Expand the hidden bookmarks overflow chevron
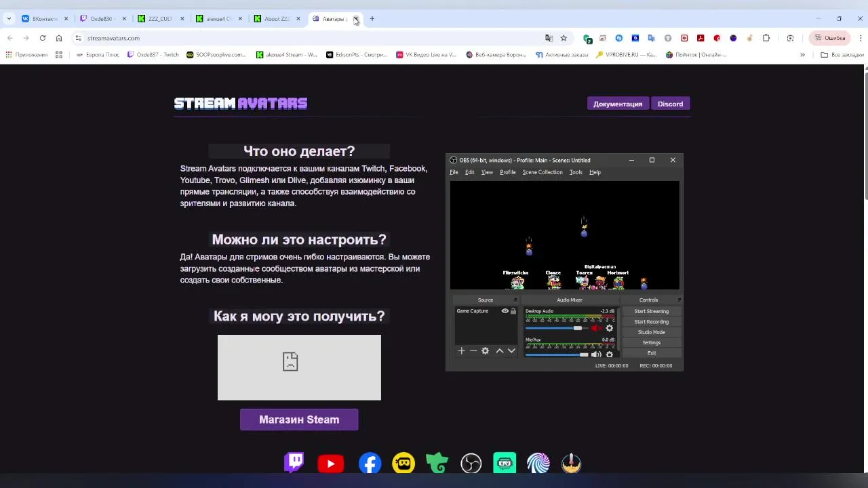The width and height of the screenshot is (868, 488). [x=802, y=55]
